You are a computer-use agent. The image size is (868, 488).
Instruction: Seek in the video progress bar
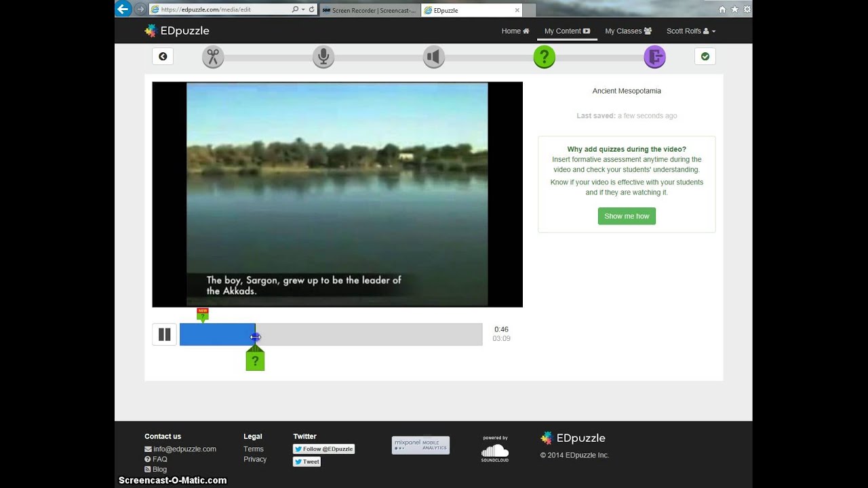coord(331,334)
